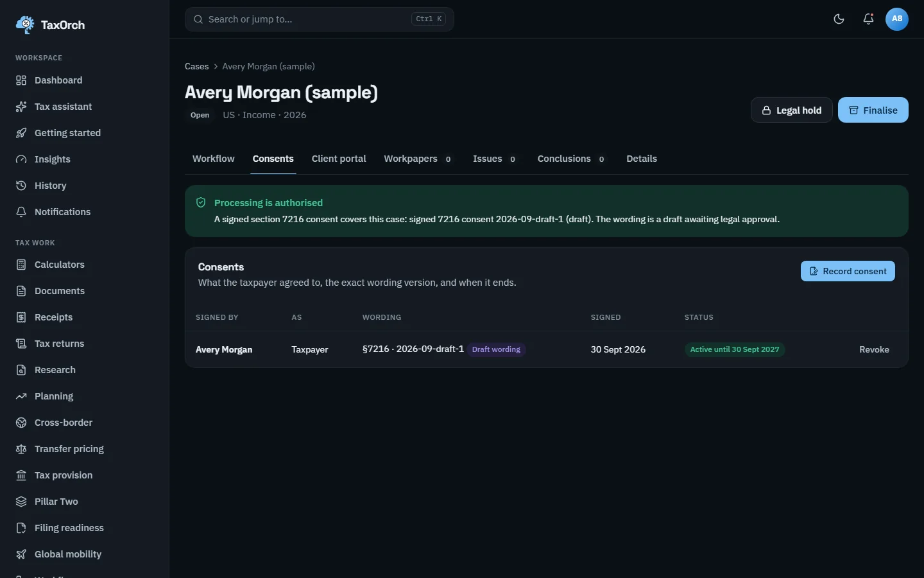Open the AB user avatar menu
Image resolution: width=924 pixels, height=578 pixels.
pos(897,19)
